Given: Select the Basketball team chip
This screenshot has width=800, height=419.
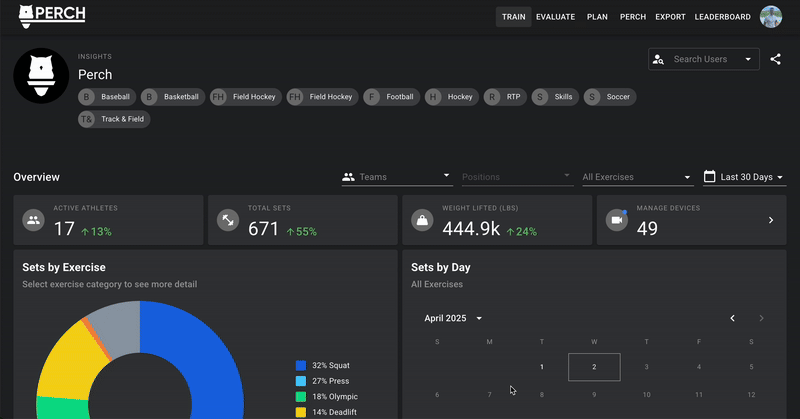Looking at the screenshot, I should (173, 97).
